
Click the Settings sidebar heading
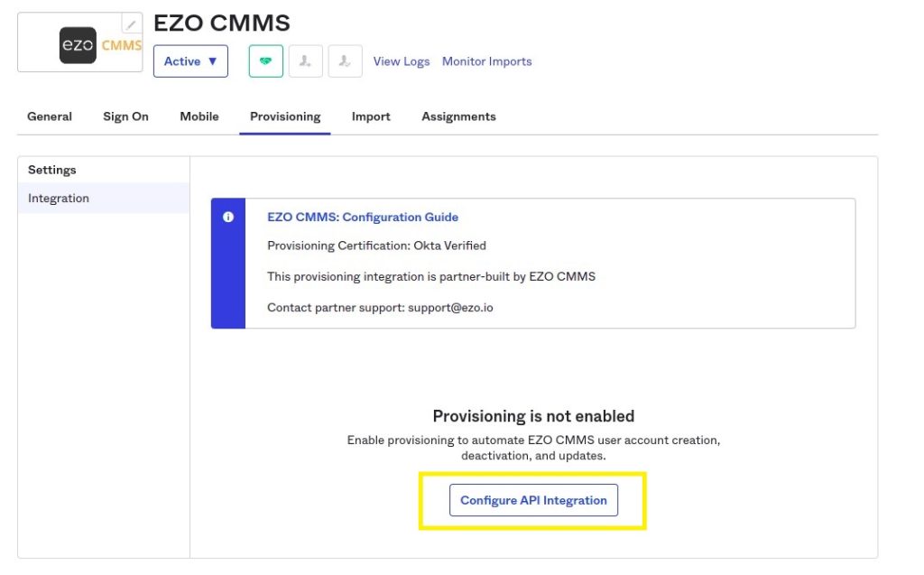point(51,170)
